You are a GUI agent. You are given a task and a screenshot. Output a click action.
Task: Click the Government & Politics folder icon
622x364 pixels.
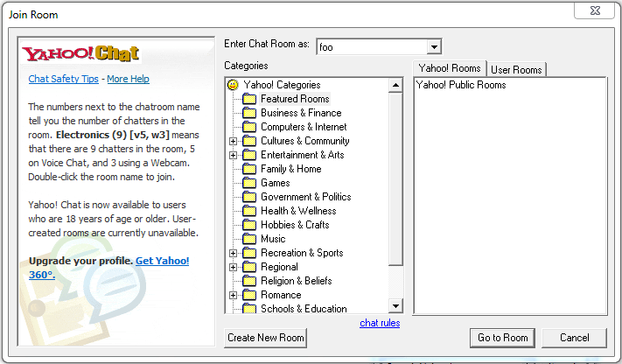click(x=249, y=197)
